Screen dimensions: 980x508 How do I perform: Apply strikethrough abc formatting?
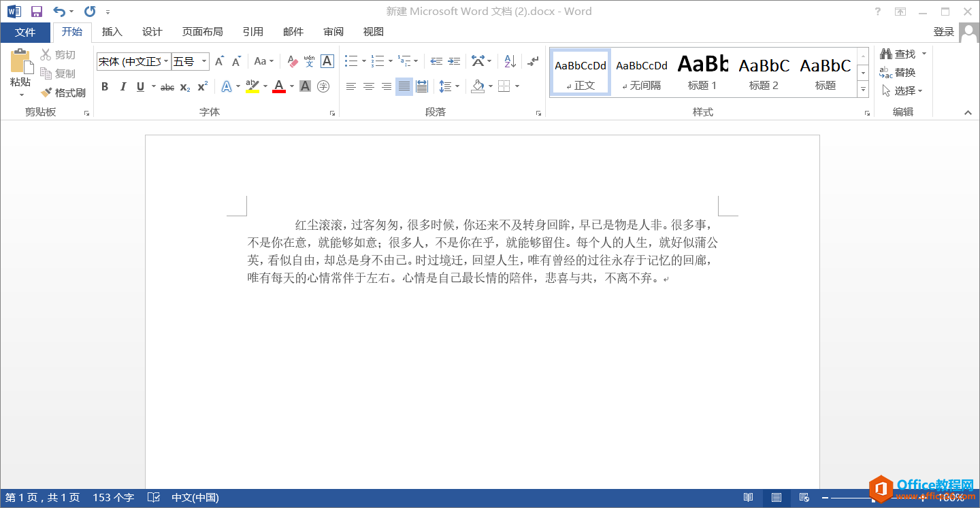tap(167, 86)
